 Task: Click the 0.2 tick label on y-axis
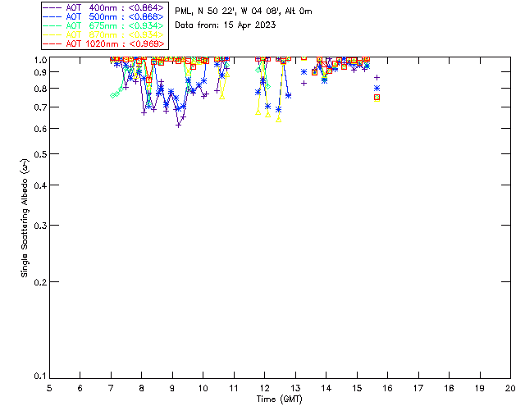click(x=39, y=281)
